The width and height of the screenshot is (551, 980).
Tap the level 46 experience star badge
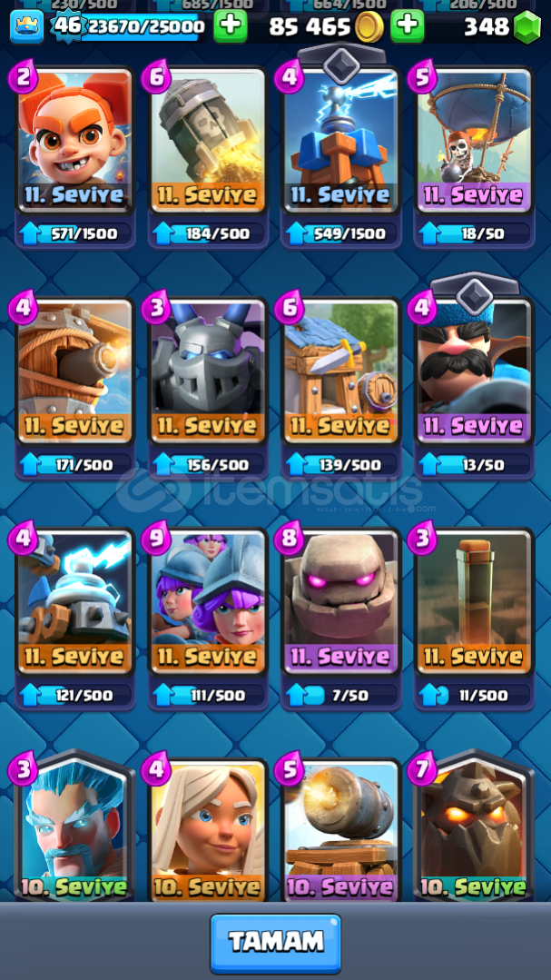click(x=67, y=26)
